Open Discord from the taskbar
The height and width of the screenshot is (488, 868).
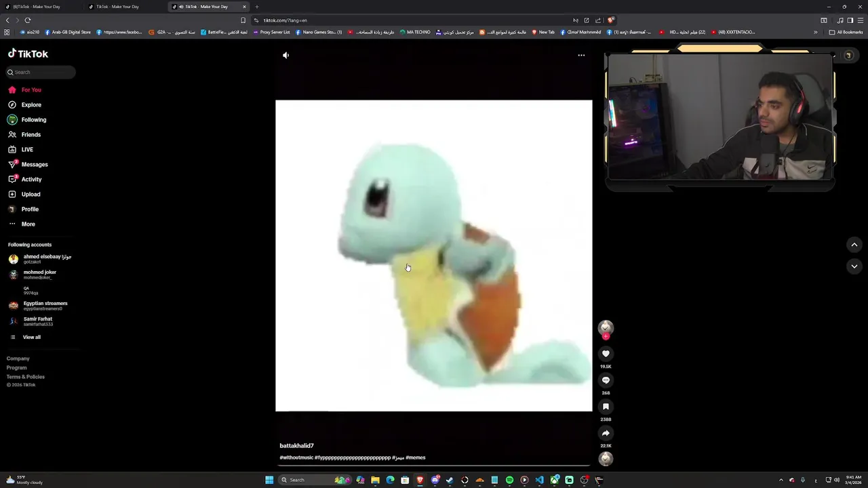click(435, 480)
